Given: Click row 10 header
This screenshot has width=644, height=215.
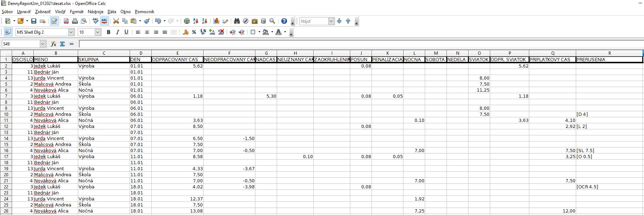Looking at the screenshot, I should tap(6, 114).
